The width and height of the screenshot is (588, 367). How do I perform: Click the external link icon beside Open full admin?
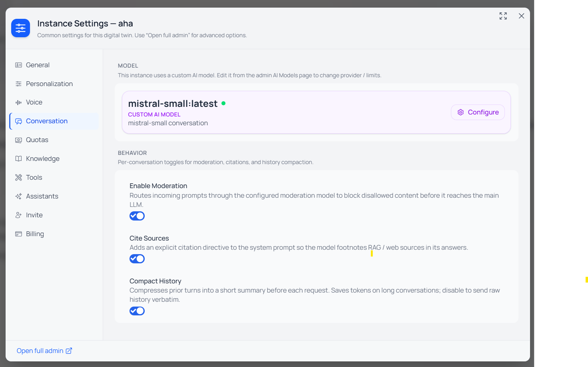coord(69,351)
